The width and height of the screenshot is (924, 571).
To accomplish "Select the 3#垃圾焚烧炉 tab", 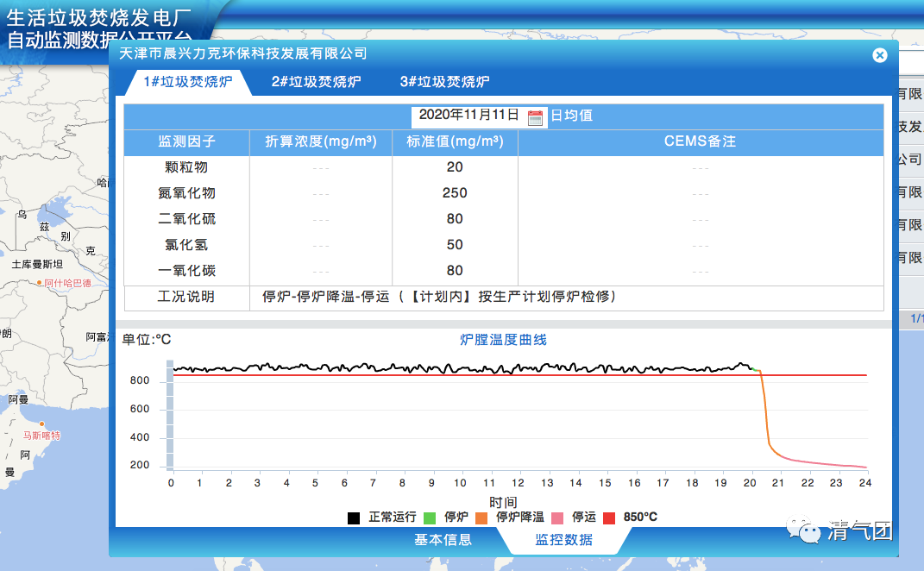I will point(444,82).
